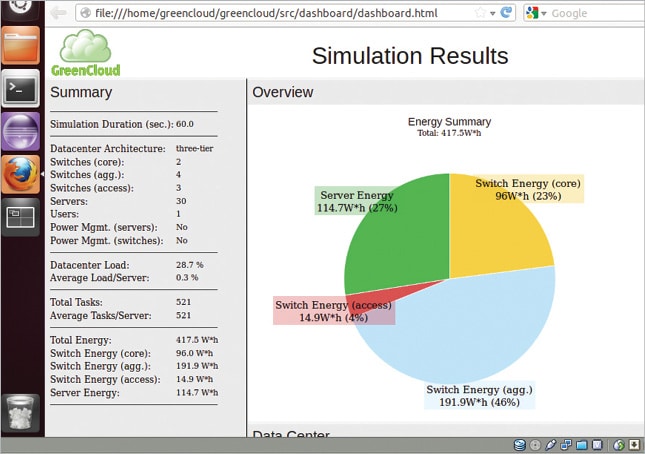
Task: Click the VirtualBox display V status icon
Action: point(597,445)
